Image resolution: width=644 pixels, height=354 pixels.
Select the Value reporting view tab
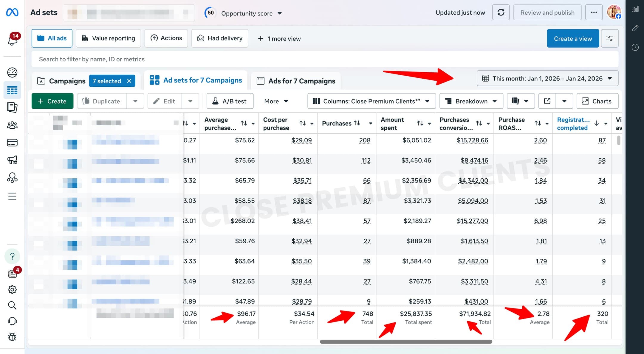(108, 38)
